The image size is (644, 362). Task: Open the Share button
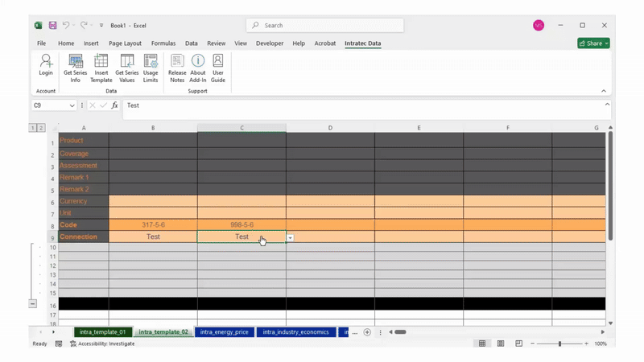[593, 43]
